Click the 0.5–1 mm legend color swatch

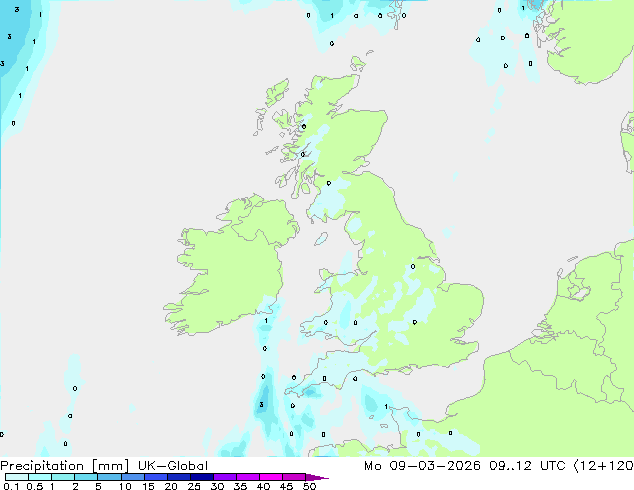(40, 477)
